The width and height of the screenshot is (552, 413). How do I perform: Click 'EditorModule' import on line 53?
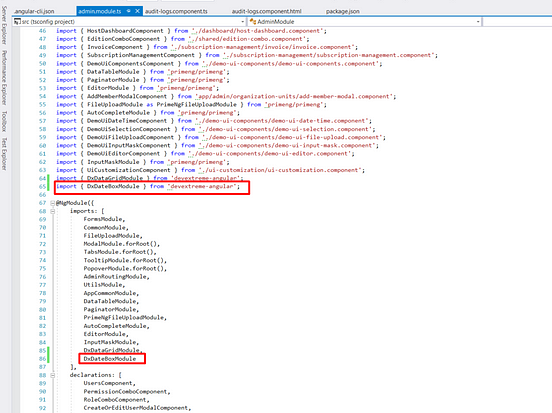108,88
